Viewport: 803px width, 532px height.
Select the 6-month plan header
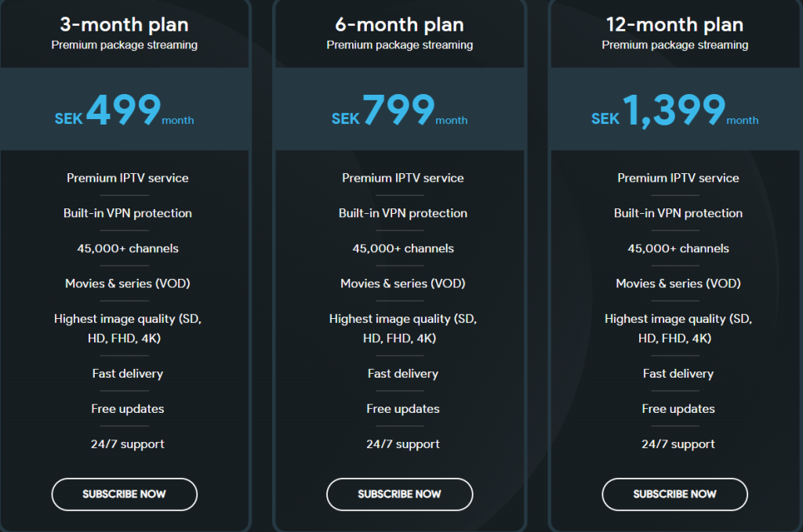400,24
